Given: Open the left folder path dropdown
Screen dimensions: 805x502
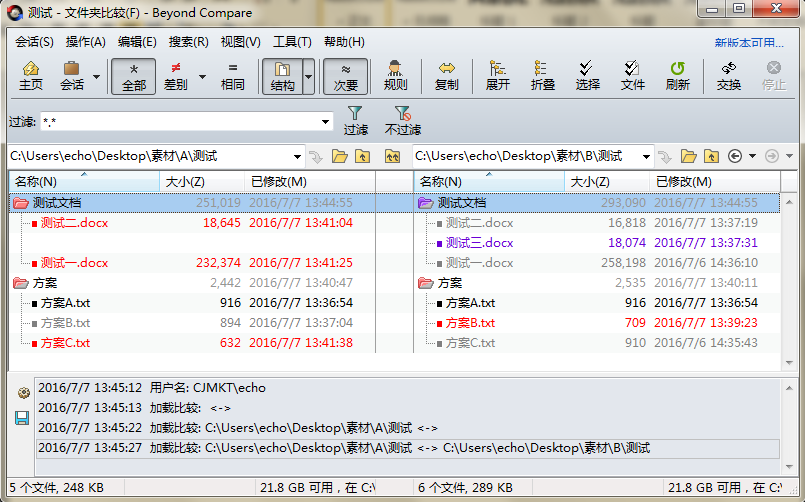Looking at the screenshot, I should point(297,156).
